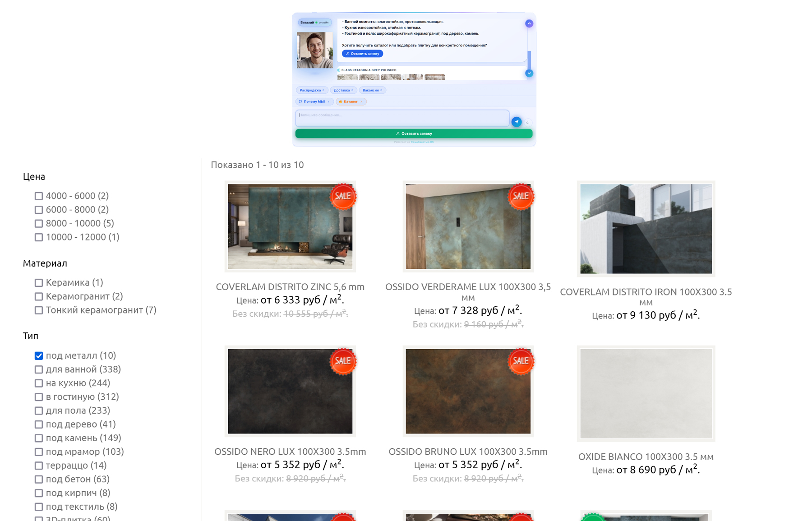This screenshot has height=521, width=812.
Task: Check the 'под мрамор (103)' type filter
Action: point(39,452)
